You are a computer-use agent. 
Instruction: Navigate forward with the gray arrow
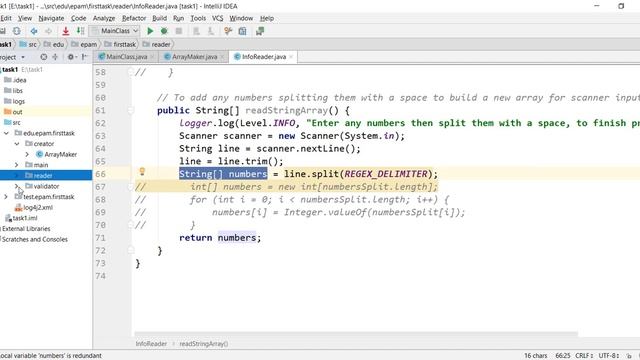tap(48, 31)
